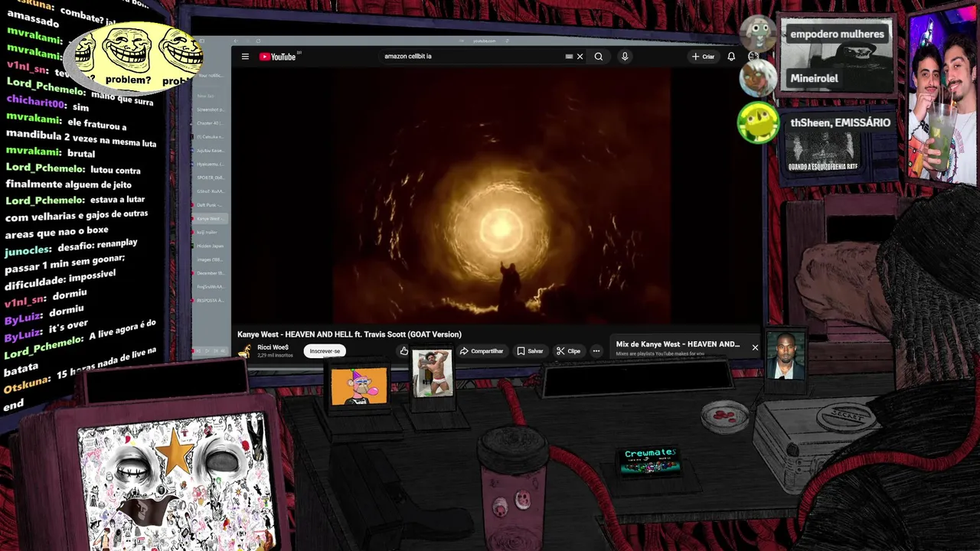
Task: Go to the YouTube home logo
Action: coord(277,57)
